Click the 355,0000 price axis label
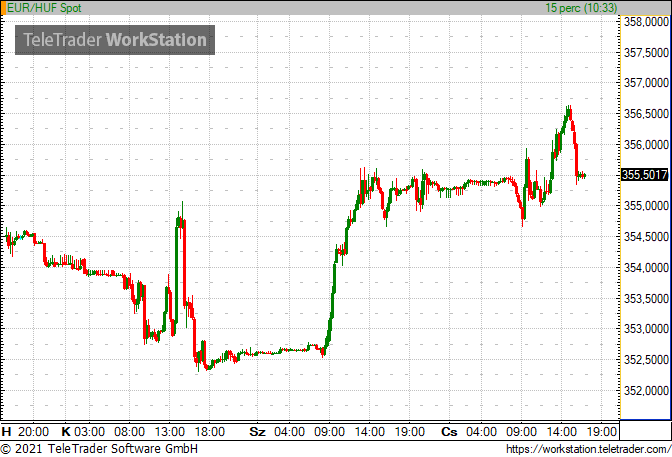 point(646,206)
